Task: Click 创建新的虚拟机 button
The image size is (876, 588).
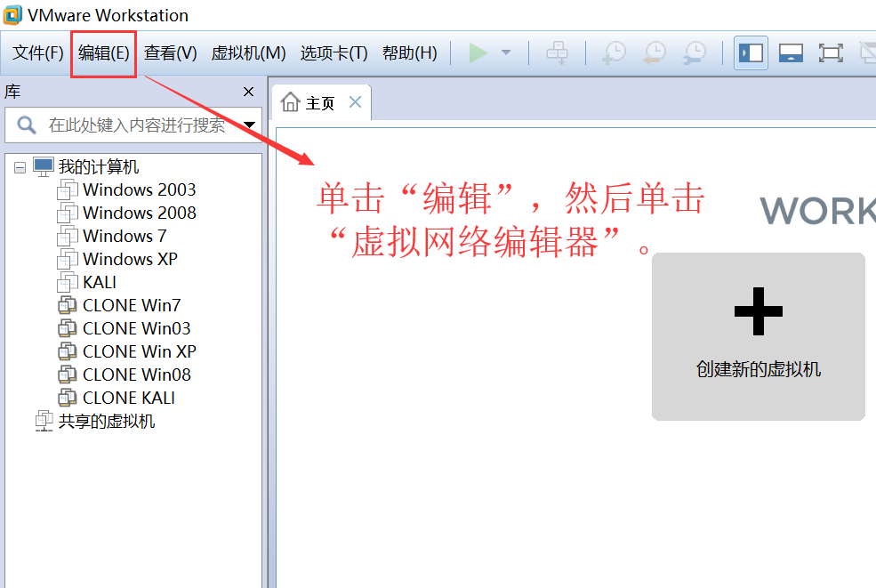Action: 758,336
